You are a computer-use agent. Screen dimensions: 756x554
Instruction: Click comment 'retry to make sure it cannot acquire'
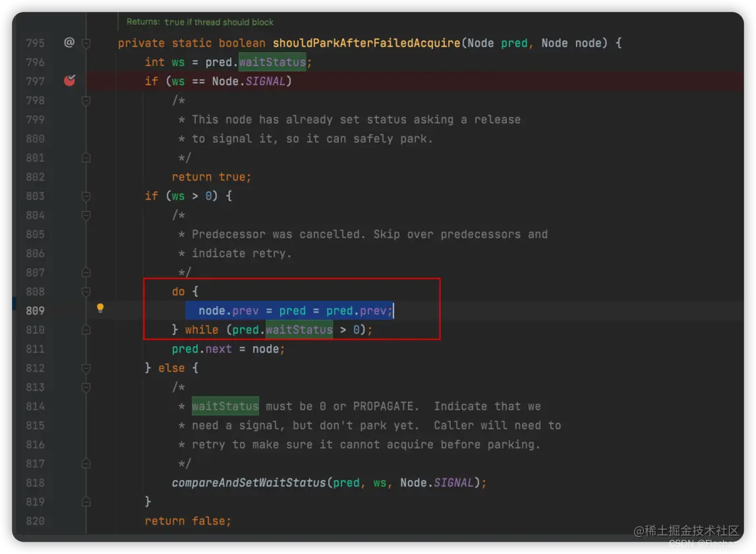312,445
